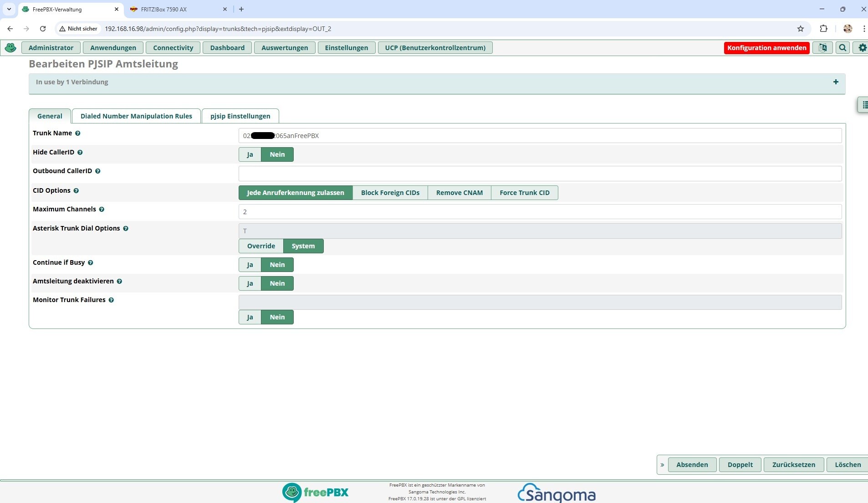Click the search magnifier icon

843,48
